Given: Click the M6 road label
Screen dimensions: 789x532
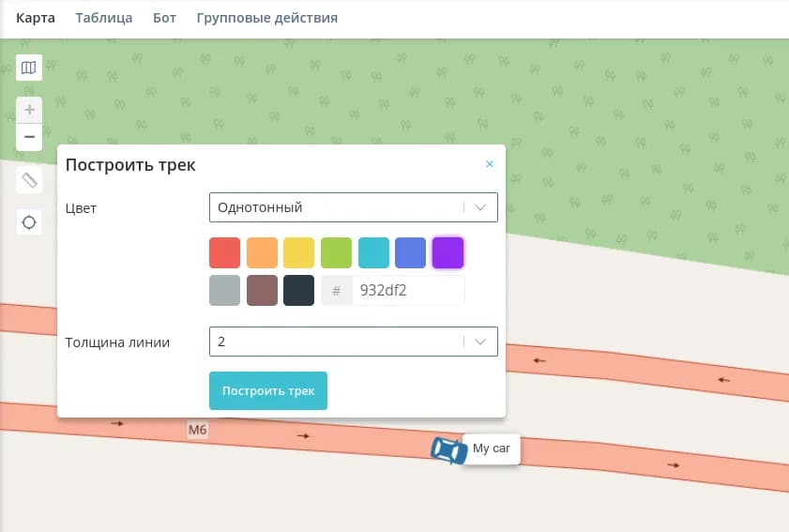Looking at the screenshot, I should (197, 431).
